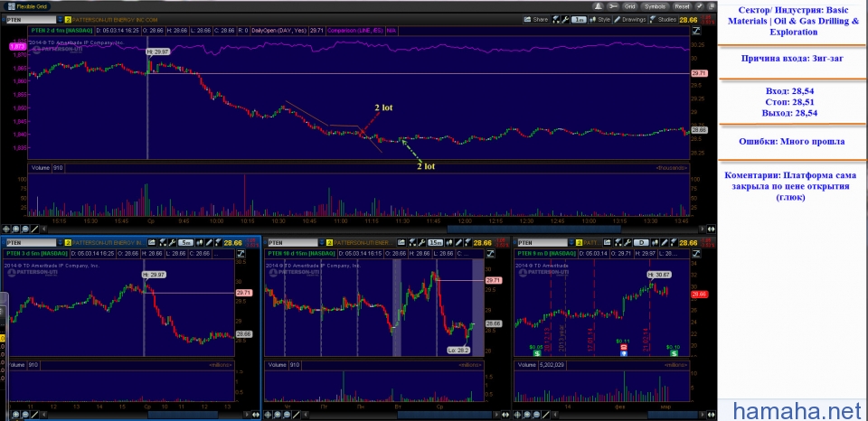Zoom in using 5m chart plus icon
Viewport: 868px width, 421px height.
[16, 415]
